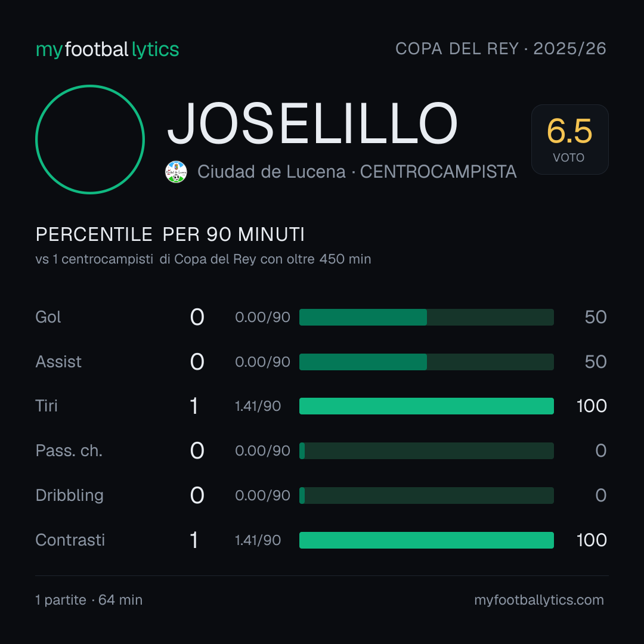The width and height of the screenshot is (644, 644).
Task: Click the Tiri 1.41/90 rate value
Action: click(x=258, y=406)
